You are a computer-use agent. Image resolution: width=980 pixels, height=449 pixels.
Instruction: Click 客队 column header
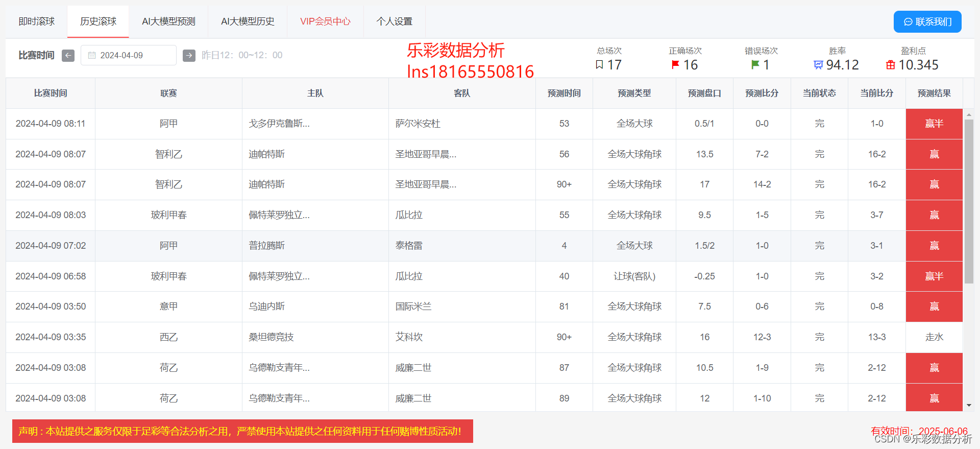pos(462,93)
